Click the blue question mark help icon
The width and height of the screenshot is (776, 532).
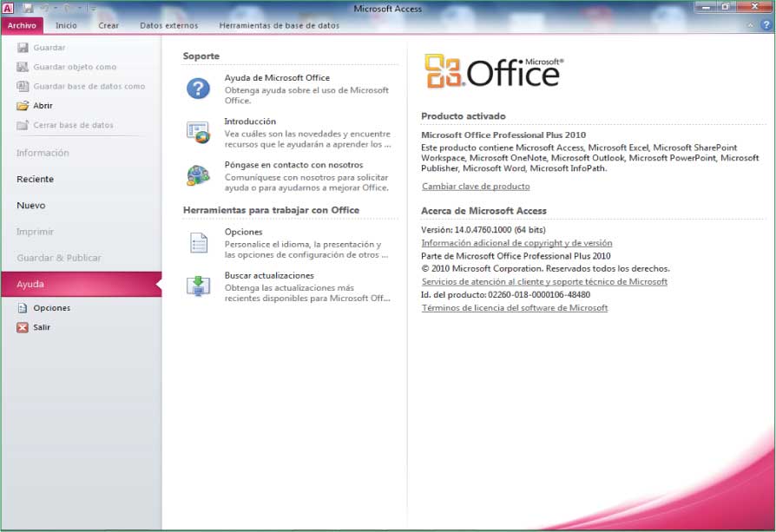pos(198,89)
